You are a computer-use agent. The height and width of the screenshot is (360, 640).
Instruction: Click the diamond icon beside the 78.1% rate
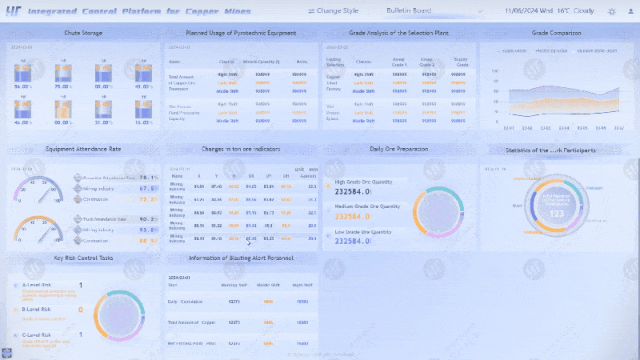tap(78, 178)
